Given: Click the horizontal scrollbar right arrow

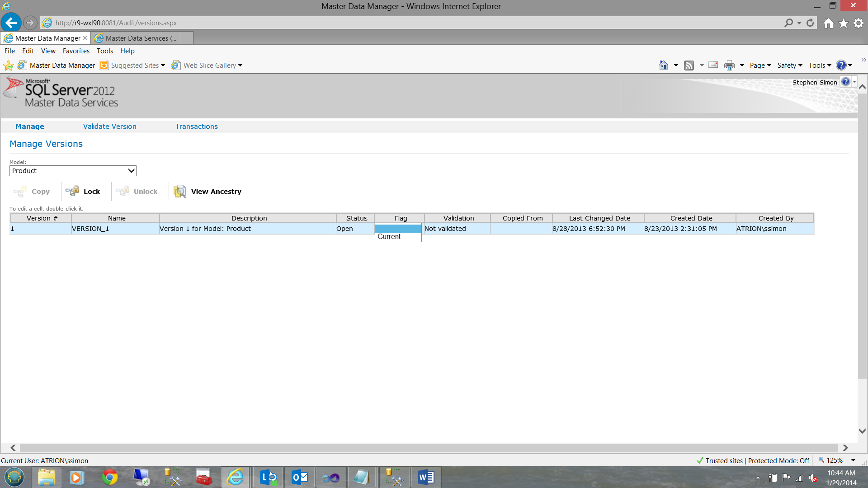Looking at the screenshot, I should tap(845, 448).
